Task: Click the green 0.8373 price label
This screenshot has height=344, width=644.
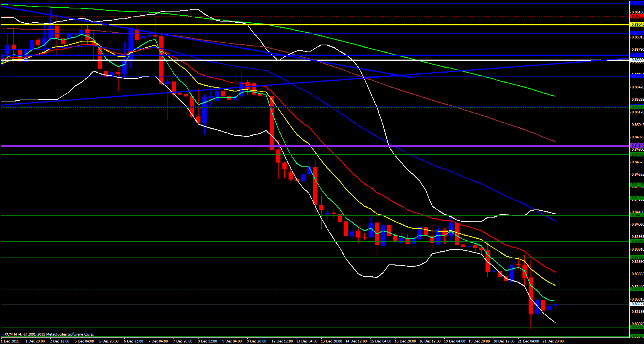Action: pos(637,257)
